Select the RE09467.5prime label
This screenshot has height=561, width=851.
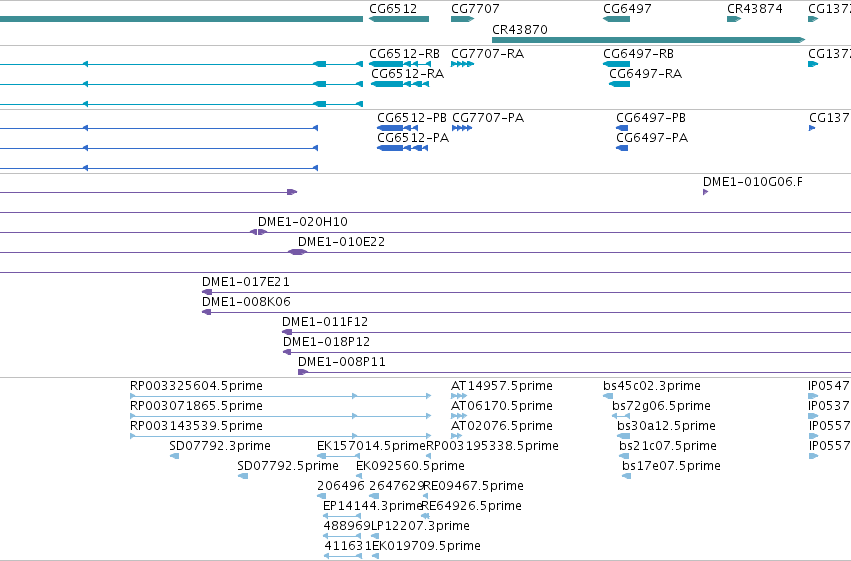473,486
